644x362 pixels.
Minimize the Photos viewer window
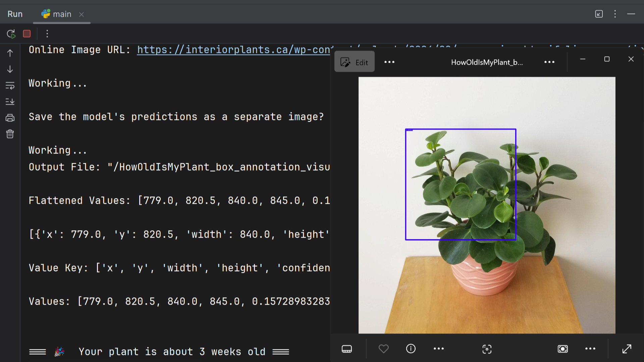(583, 59)
